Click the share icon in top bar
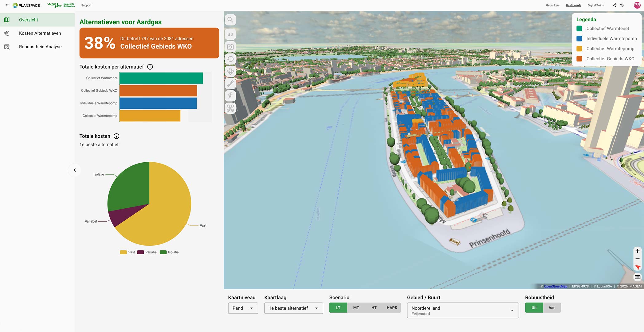This screenshot has height=332, width=644. (x=614, y=5)
